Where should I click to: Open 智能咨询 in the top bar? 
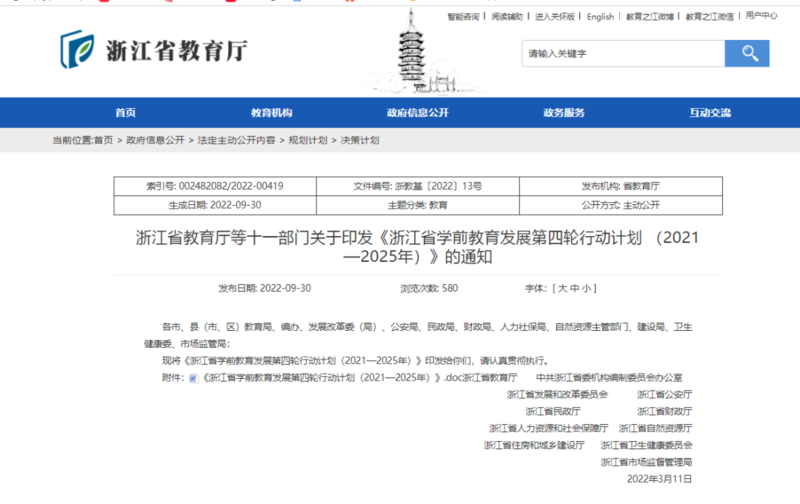[463, 16]
